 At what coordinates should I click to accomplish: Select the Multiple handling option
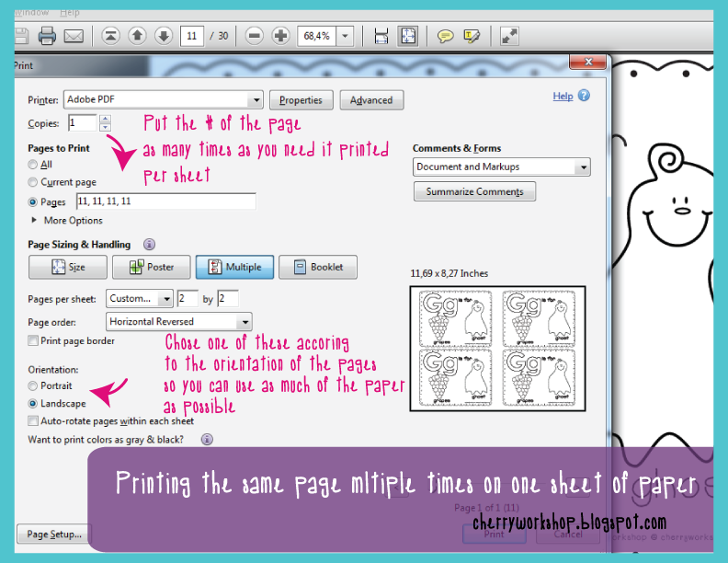[x=234, y=267]
